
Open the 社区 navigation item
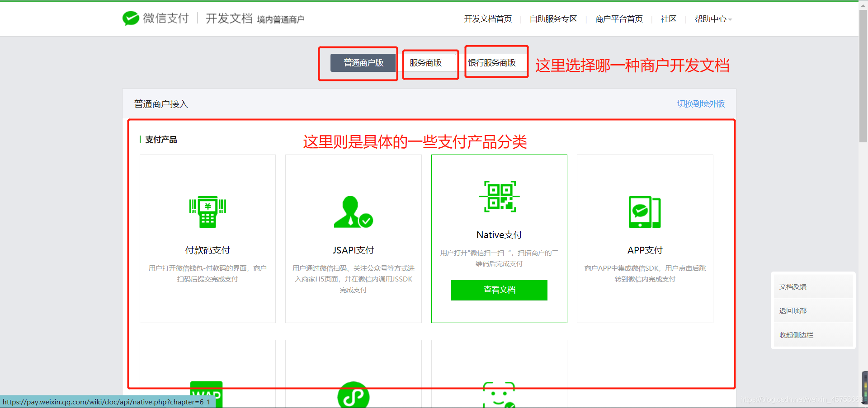668,19
